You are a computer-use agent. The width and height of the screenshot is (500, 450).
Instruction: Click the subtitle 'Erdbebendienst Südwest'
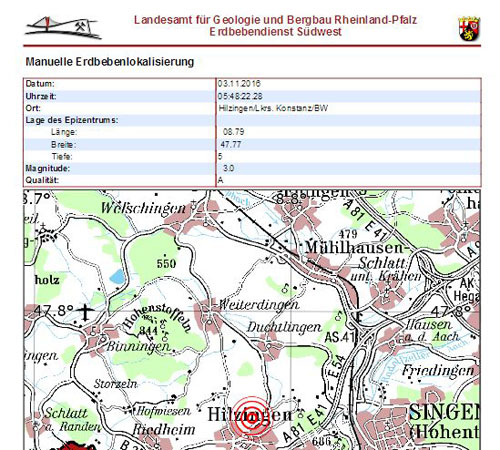click(275, 32)
